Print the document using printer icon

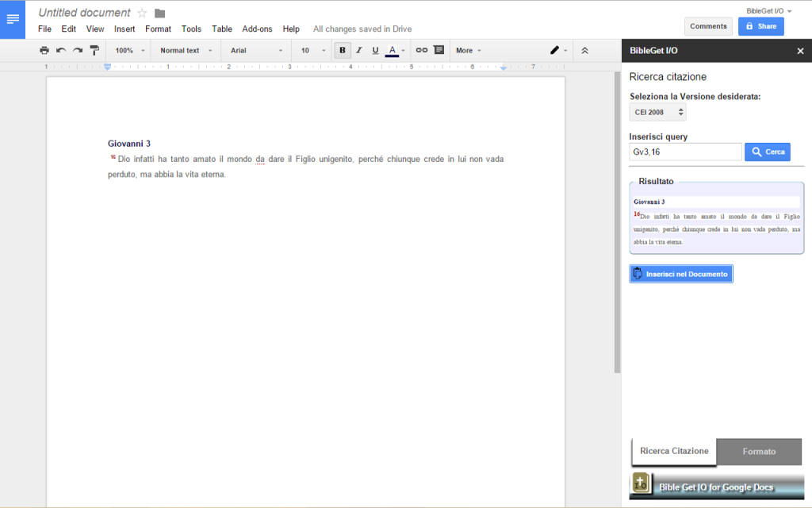point(44,50)
